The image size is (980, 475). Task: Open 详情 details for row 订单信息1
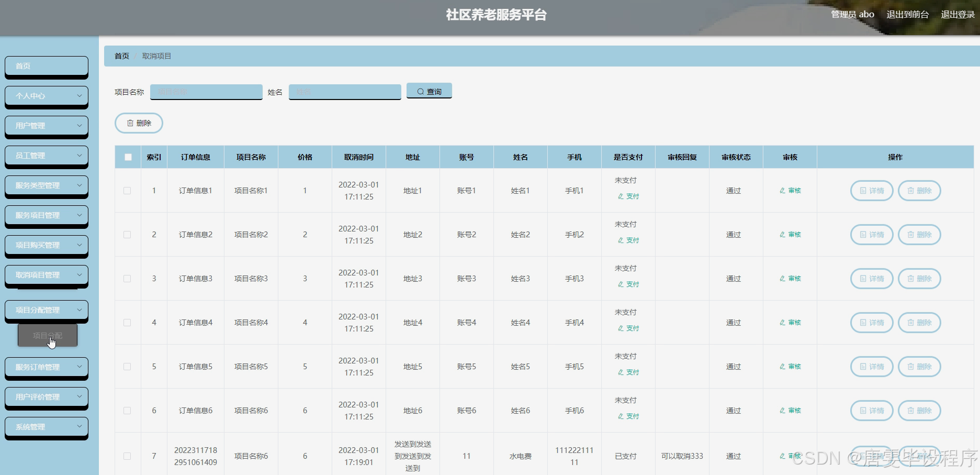(872, 191)
